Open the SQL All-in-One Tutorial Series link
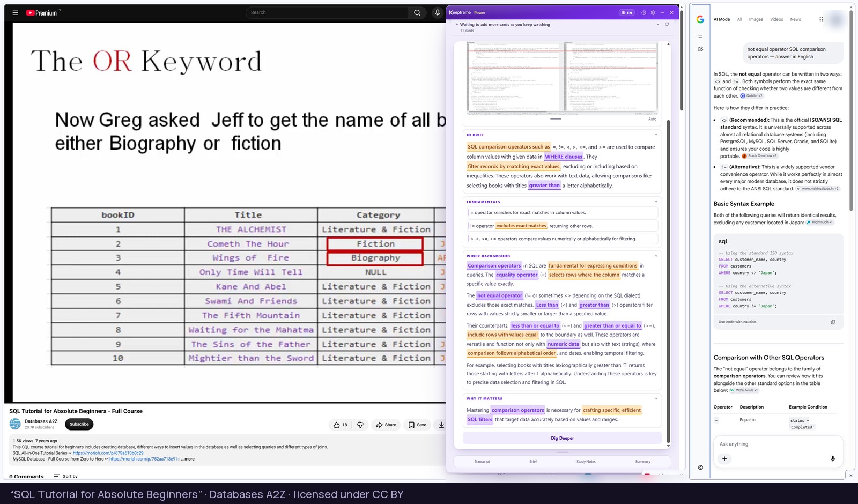 [x=108, y=453]
